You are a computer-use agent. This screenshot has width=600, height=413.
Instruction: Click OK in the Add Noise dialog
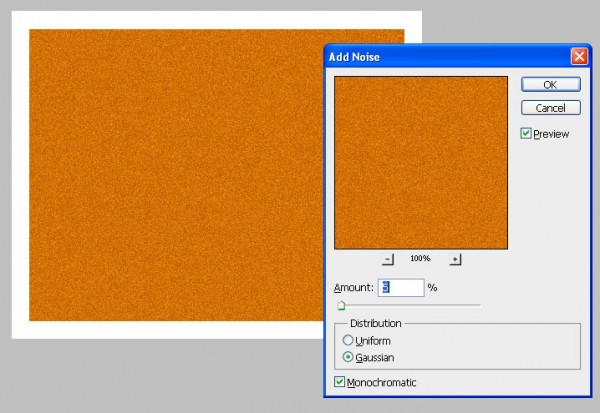coord(551,85)
